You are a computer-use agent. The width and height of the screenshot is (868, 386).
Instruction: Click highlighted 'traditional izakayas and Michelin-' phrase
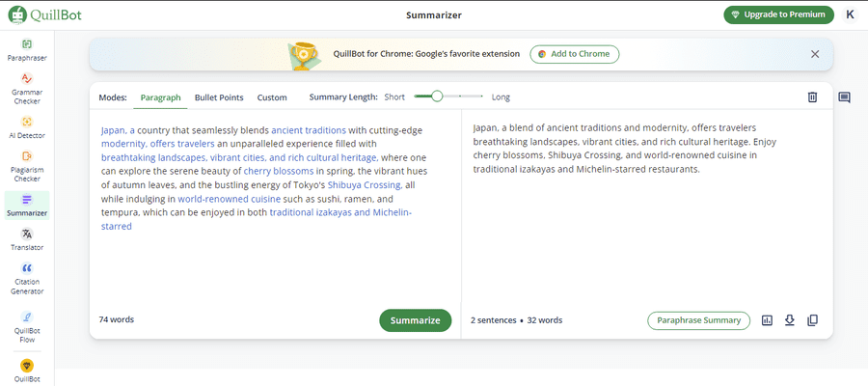[x=340, y=212]
